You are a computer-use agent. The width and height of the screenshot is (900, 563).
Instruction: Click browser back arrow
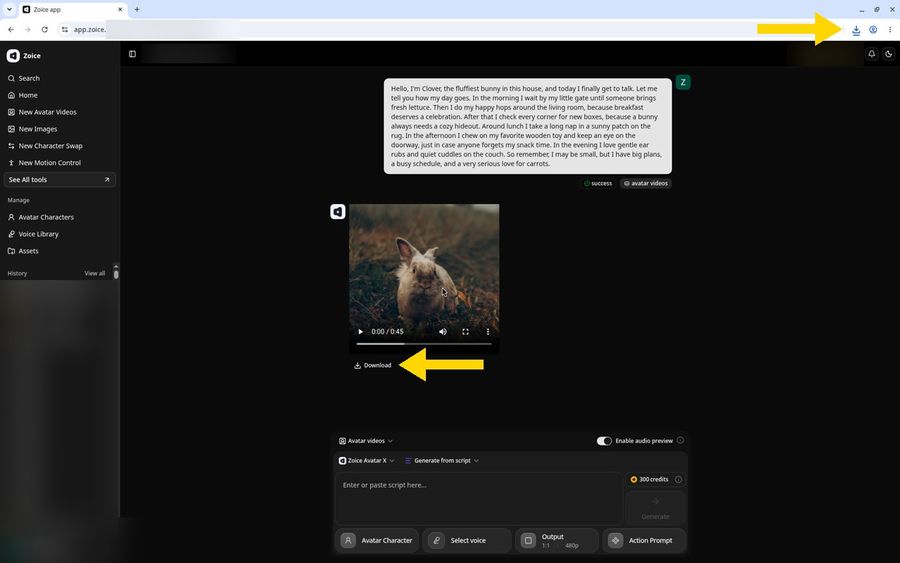pyautogui.click(x=11, y=29)
